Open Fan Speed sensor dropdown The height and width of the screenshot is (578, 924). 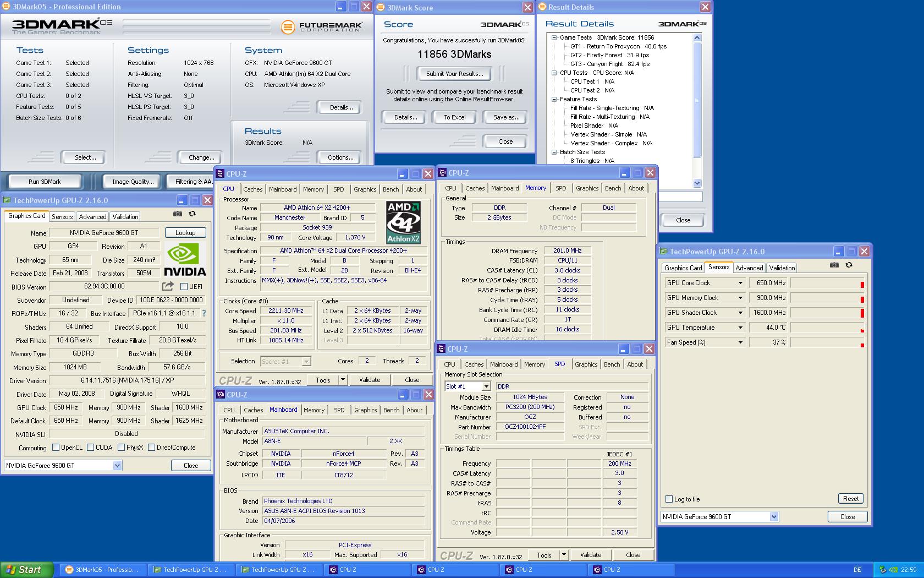tap(740, 342)
